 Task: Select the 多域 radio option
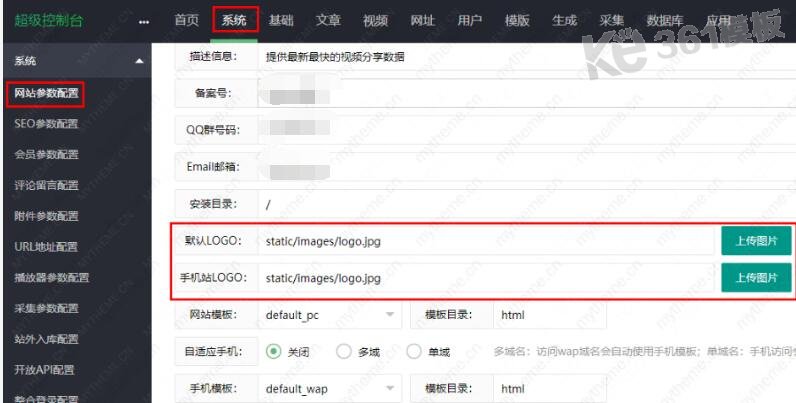[344, 351]
